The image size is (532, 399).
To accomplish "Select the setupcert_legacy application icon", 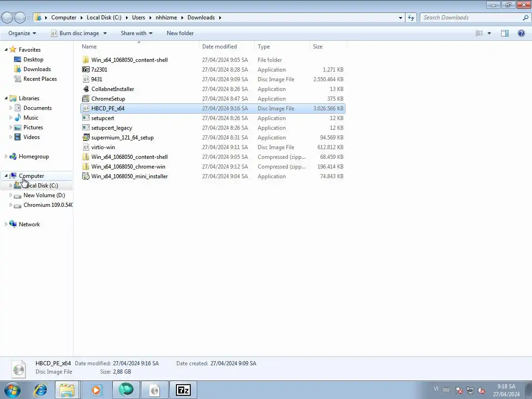I will [x=86, y=128].
